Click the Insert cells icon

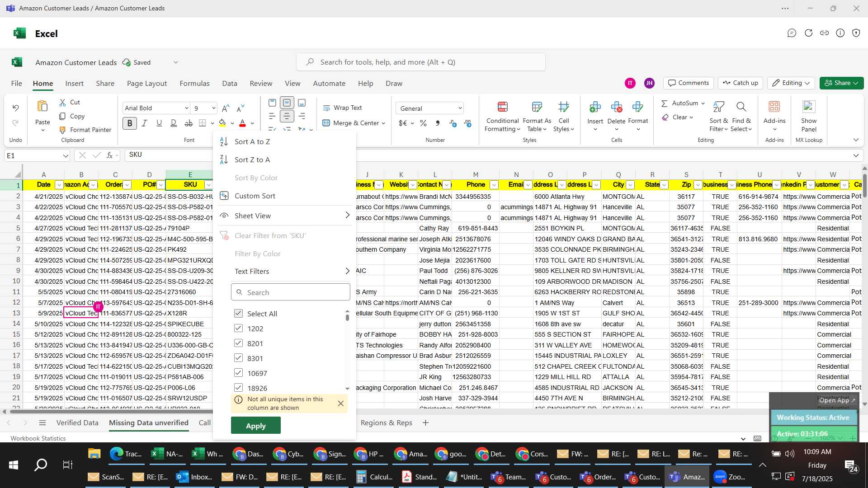595,107
